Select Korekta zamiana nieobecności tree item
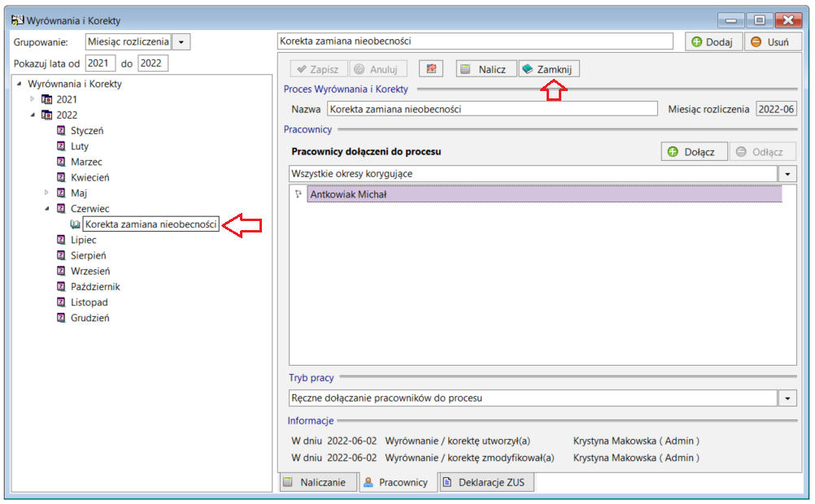The image size is (815, 504). click(x=150, y=224)
